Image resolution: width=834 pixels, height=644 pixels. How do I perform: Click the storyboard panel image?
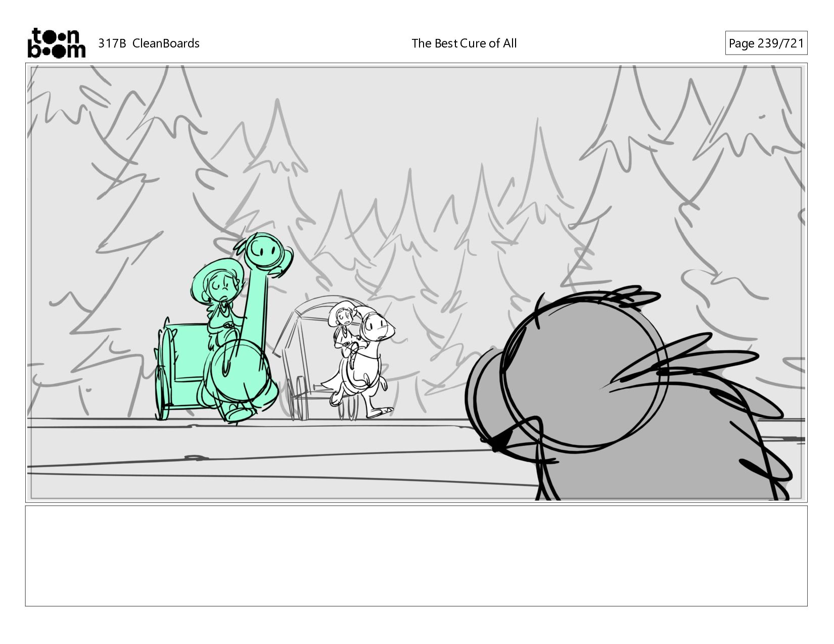(x=416, y=283)
